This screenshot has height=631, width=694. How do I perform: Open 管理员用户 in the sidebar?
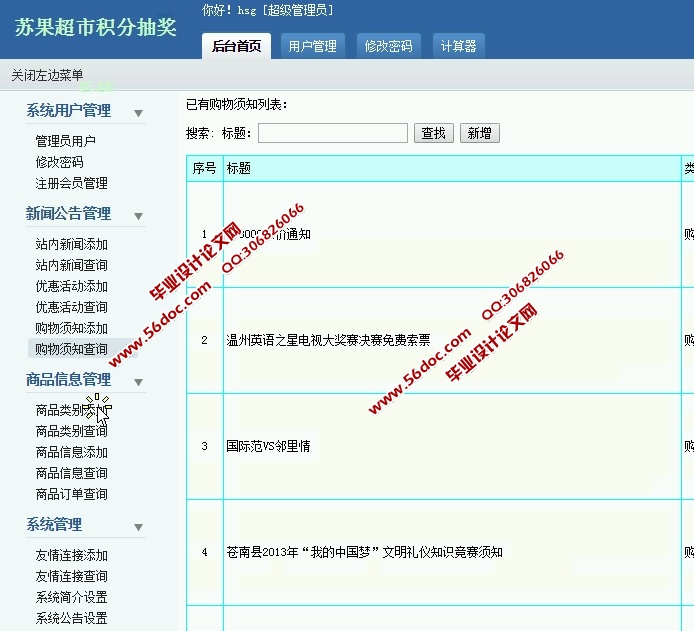tap(66, 141)
